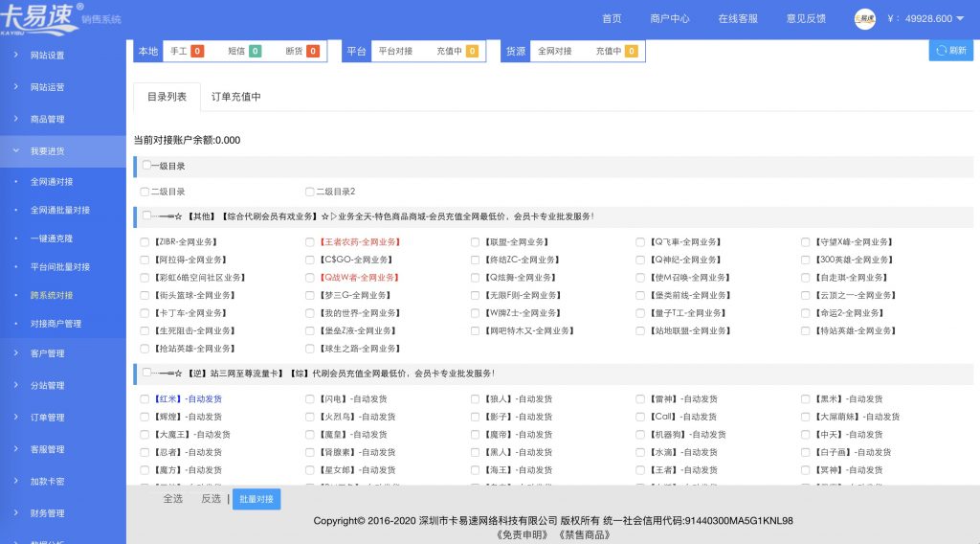Check the 二级目录2 checkbox
This screenshot has height=544, width=980.
click(x=309, y=192)
